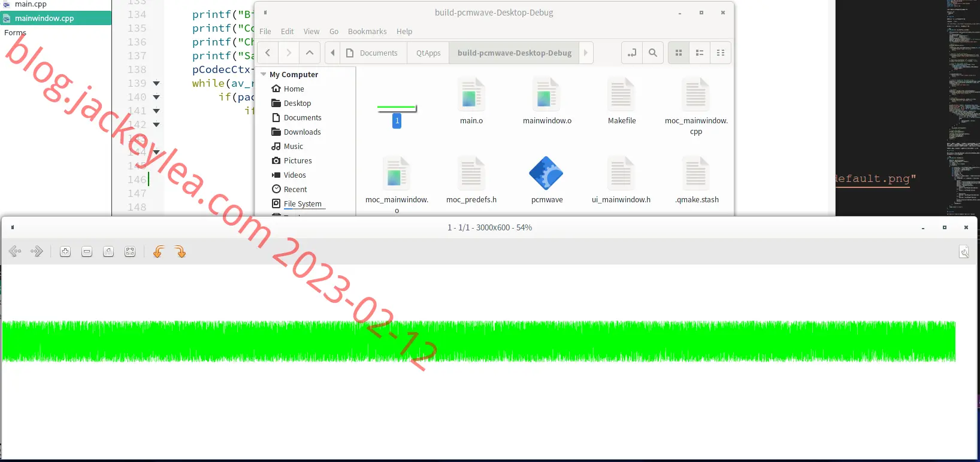Select pcmwave executable icon

[547, 174]
